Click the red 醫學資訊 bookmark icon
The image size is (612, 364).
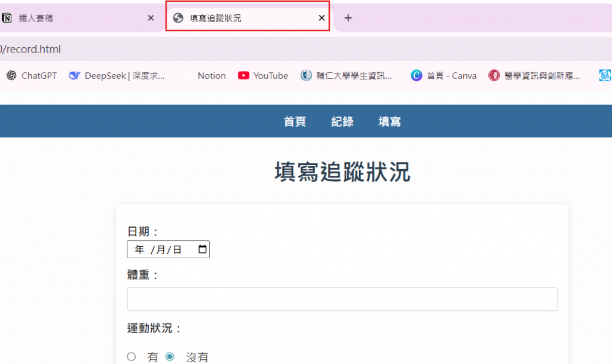494,75
